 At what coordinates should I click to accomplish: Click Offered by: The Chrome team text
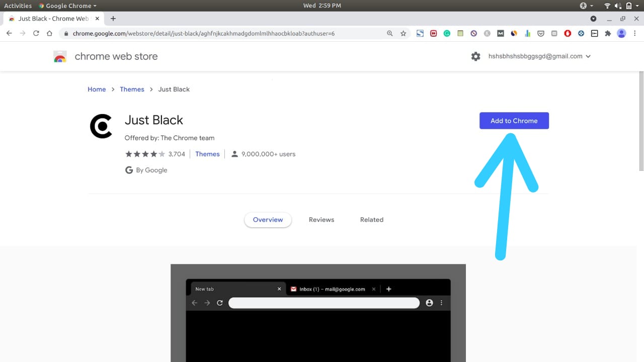coord(170,138)
